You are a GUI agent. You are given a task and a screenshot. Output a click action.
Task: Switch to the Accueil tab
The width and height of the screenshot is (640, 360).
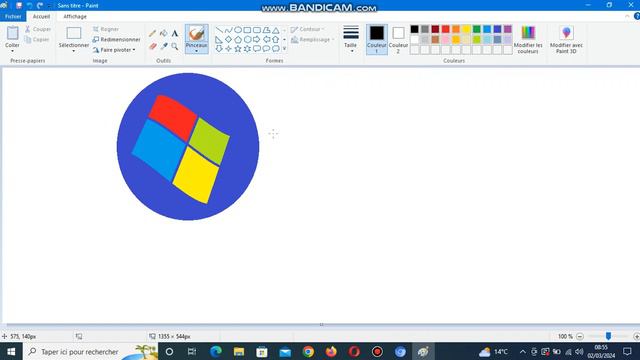(x=41, y=16)
